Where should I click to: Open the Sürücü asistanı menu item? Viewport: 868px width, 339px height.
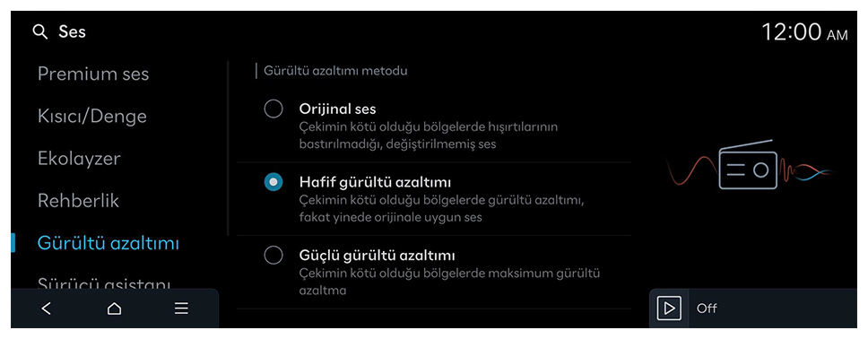104,282
